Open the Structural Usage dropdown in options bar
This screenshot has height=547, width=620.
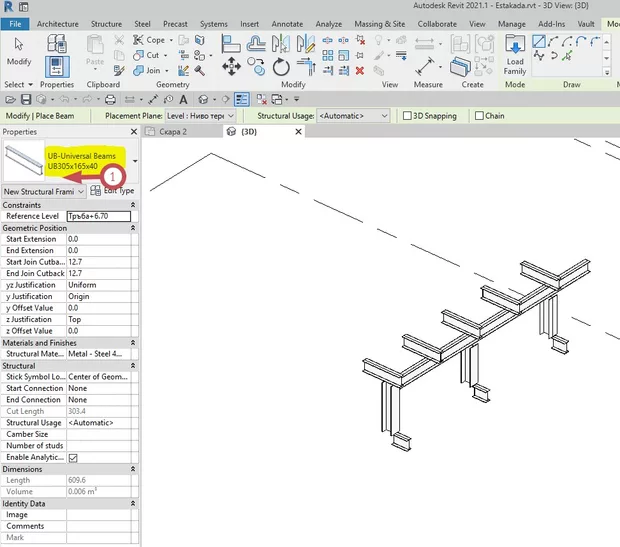tap(353, 116)
